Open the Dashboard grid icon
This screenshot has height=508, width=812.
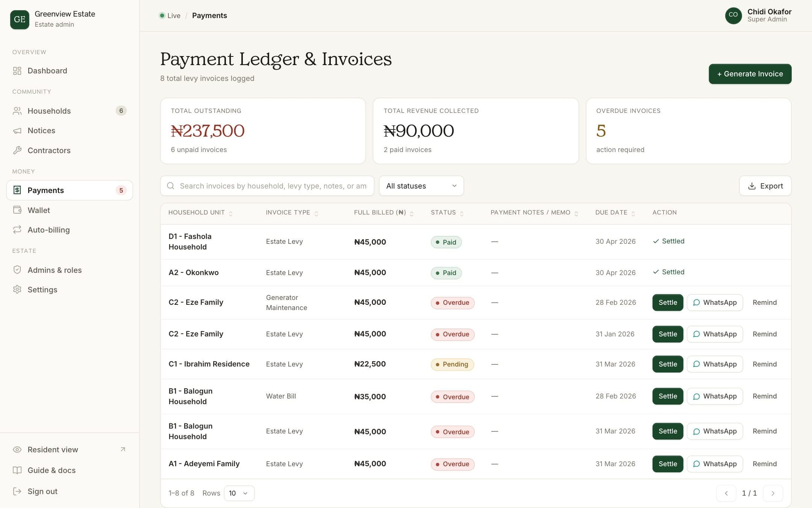(17, 71)
